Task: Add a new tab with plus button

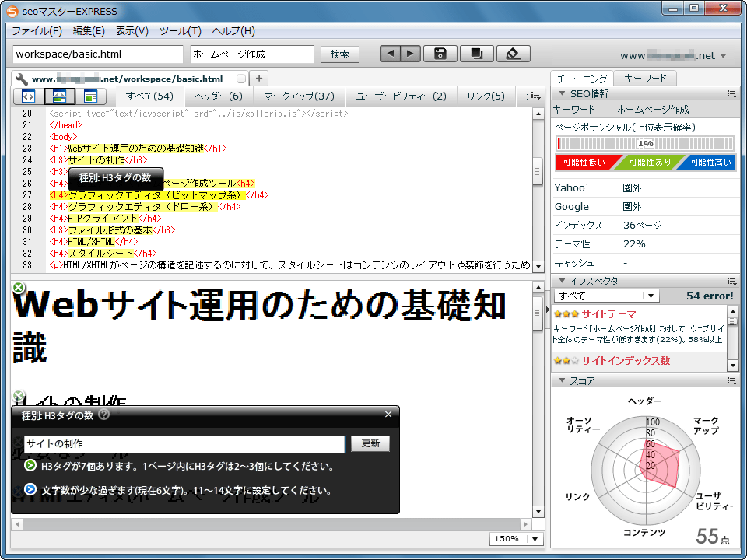Action: click(x=258, y=79)
